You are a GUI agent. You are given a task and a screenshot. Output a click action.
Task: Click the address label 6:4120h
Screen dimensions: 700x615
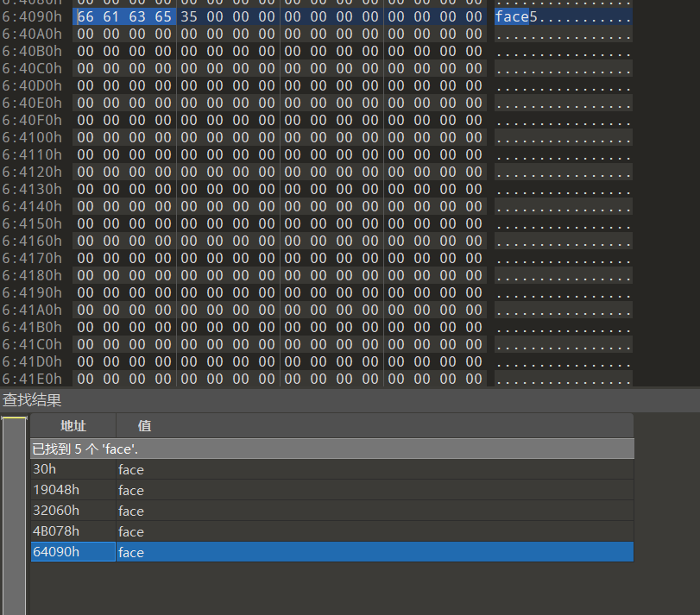[x=32, y=173]
